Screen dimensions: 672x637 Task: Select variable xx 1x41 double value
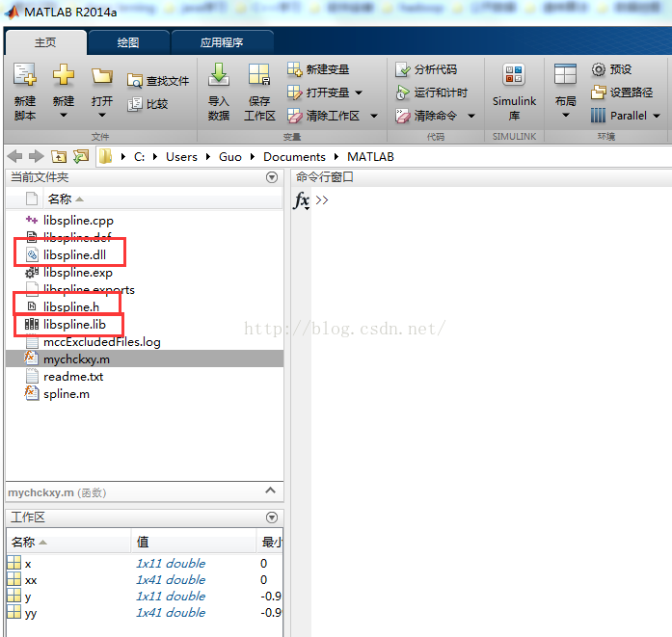(171, 579)
